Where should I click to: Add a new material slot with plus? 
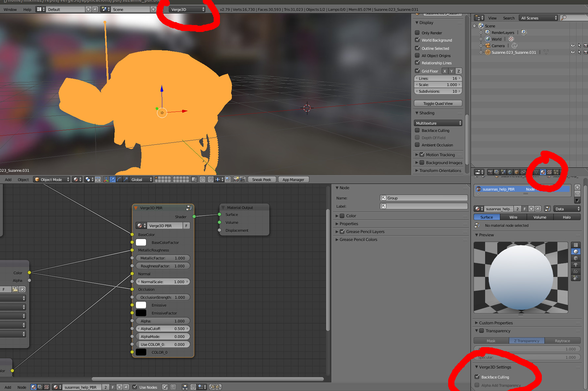click(x=577, y=187)
